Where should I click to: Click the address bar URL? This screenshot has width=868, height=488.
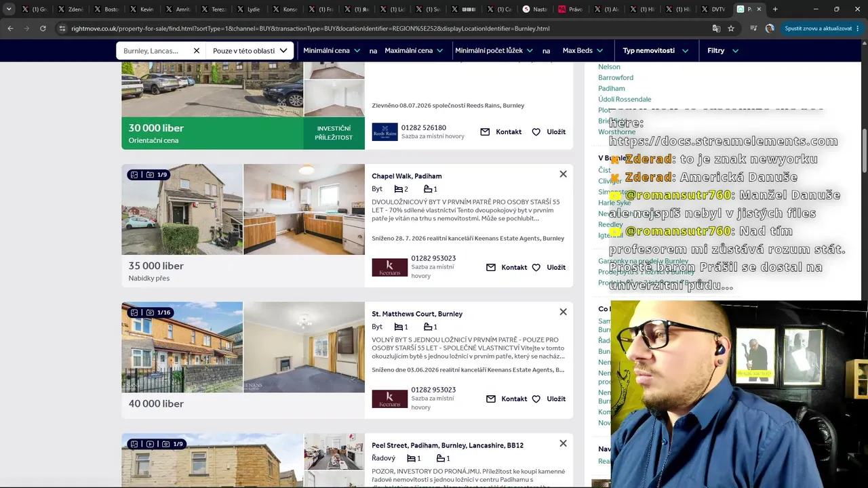(310, 28)
